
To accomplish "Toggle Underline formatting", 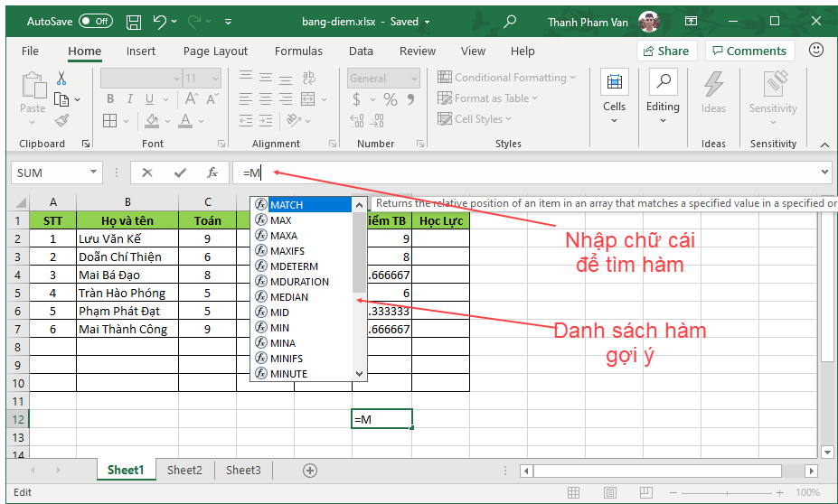I will coord(150,99).
